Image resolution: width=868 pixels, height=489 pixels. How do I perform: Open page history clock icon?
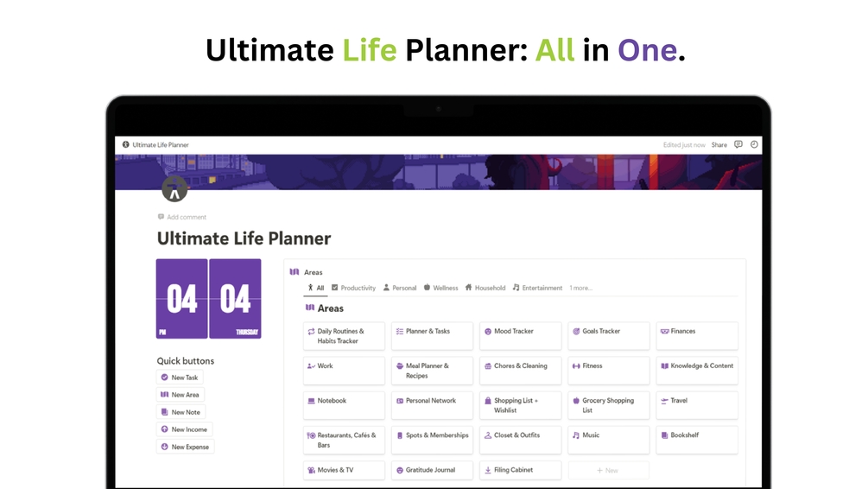(754, 145)
